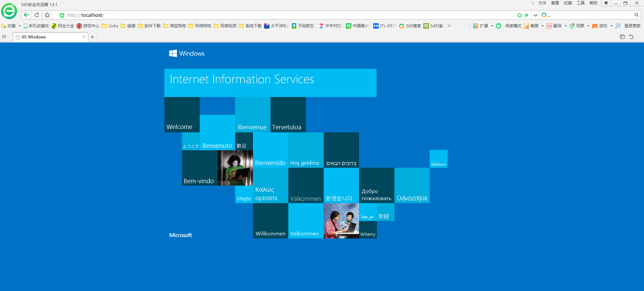Expand the 网银 dropdown arrow
Image resolution: width=644 pixels, height=291 pixels.
click(x=588, y=26)
